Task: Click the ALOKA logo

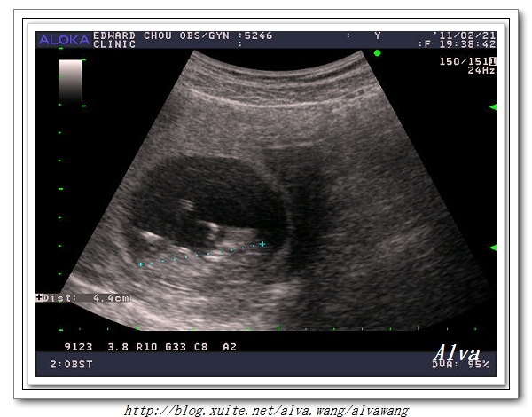Action: [64, 40]
